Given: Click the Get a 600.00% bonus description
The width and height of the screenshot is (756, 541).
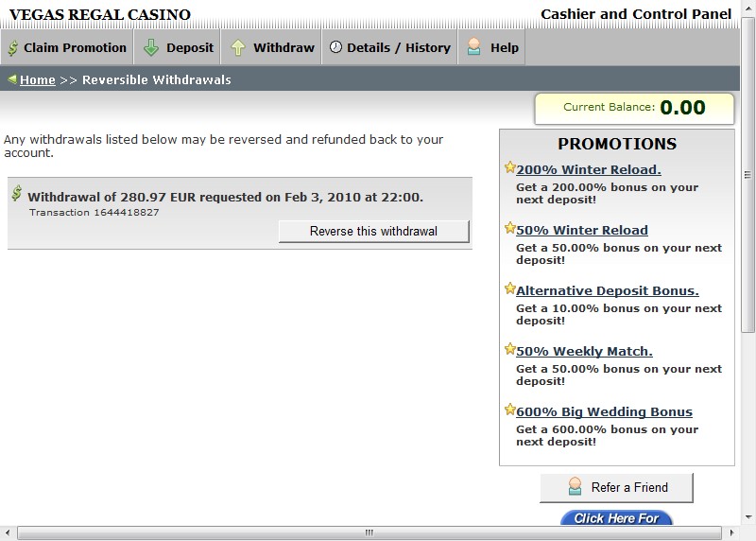Looking at the screenshot, I should 607,435.
